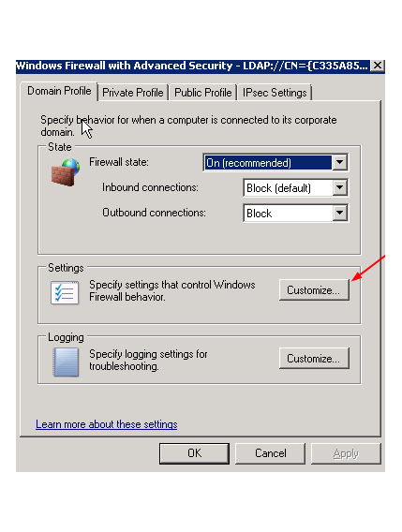Click the checklist Settings icon
The height and width of the screenshot is (532, 402).
click(65, 292)
